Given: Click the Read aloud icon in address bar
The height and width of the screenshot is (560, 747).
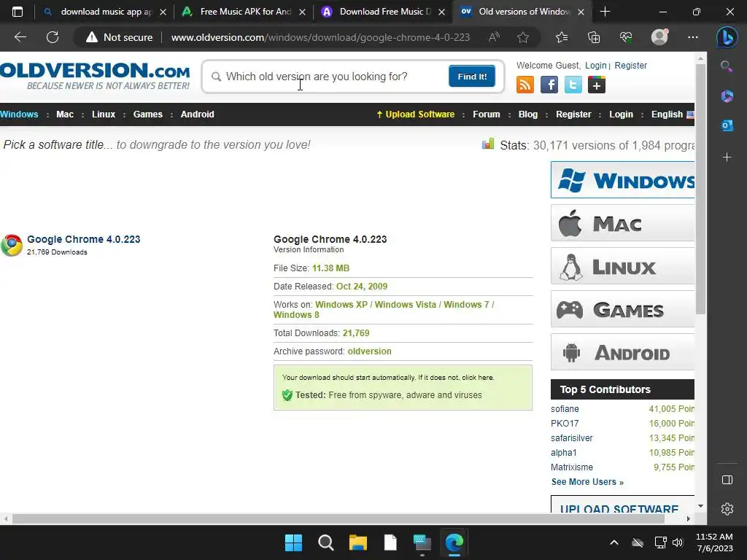Looking at the screenshot, I should [x=494, y=37].
